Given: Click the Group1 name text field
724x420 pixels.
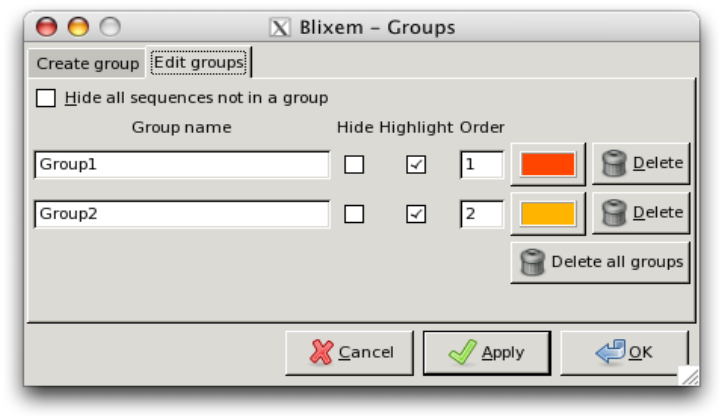Looking at the screenshot, I should [x=182, y=165].
